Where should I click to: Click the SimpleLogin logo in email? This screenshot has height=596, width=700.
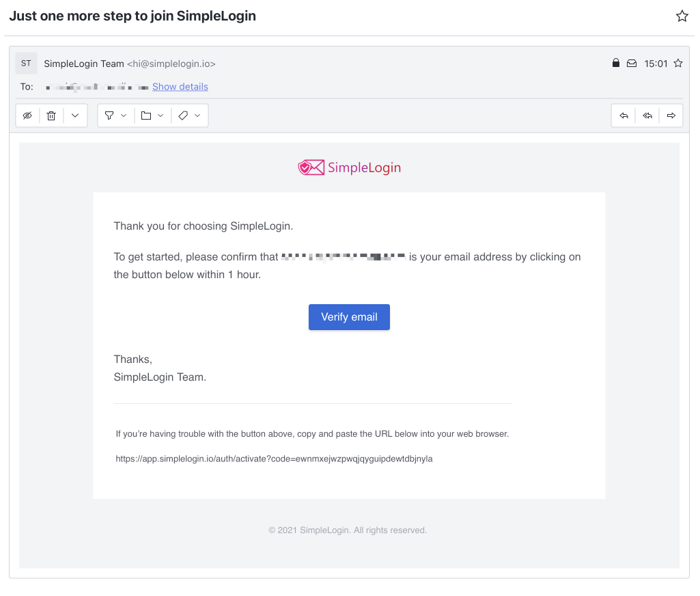350,167
